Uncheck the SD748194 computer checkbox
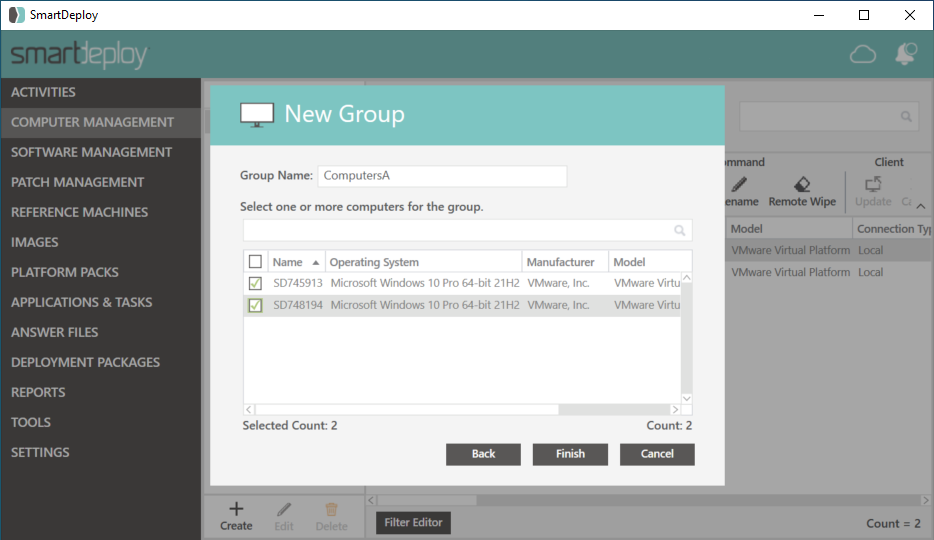934x540 pixels. 255,305
